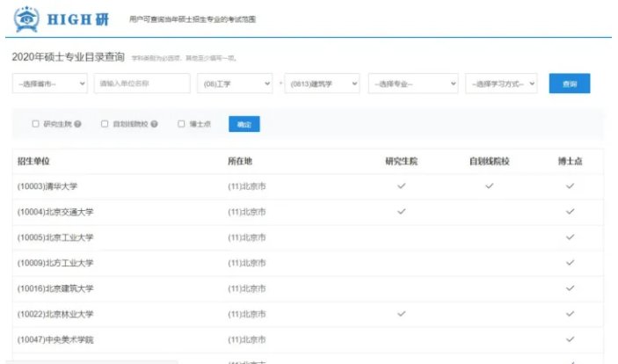The image size is (618, 364).
Task: Click the HIGH研 owl logo icon
Action: [26, 18]
